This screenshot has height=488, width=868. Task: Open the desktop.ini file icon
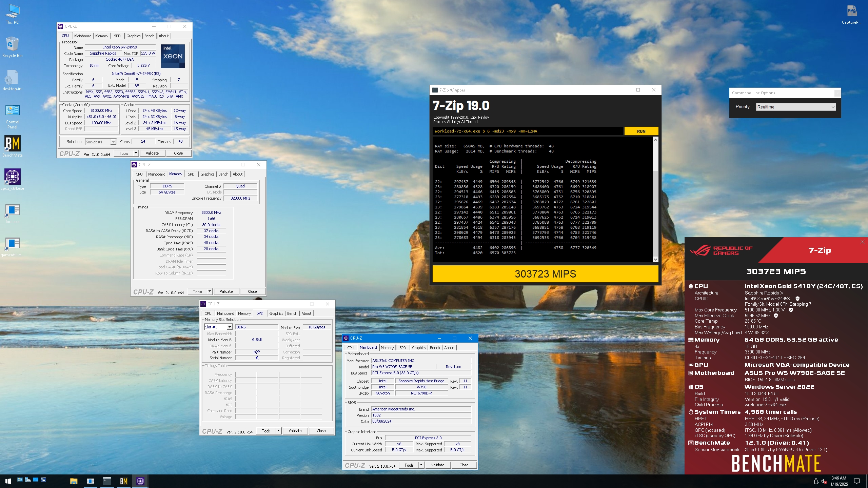(x=12, y=80)
